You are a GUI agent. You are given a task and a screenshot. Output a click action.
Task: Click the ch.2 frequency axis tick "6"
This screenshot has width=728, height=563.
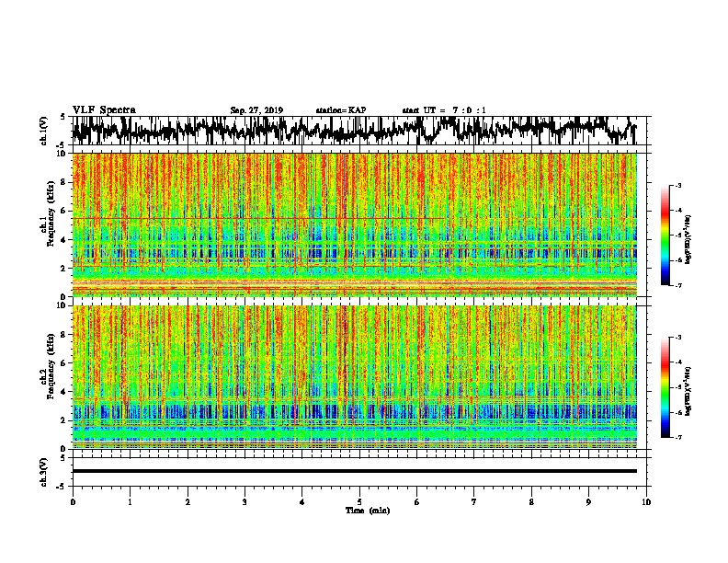(x=65, y=362)
